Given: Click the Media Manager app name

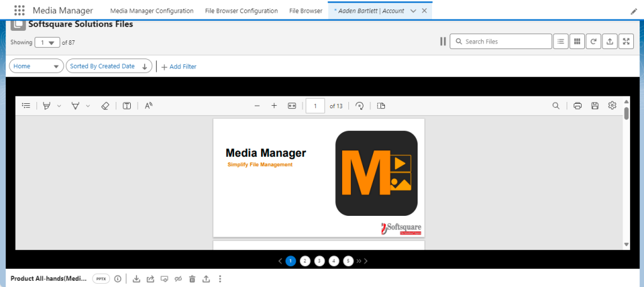Looking at the screenshot, I should 63,11.
